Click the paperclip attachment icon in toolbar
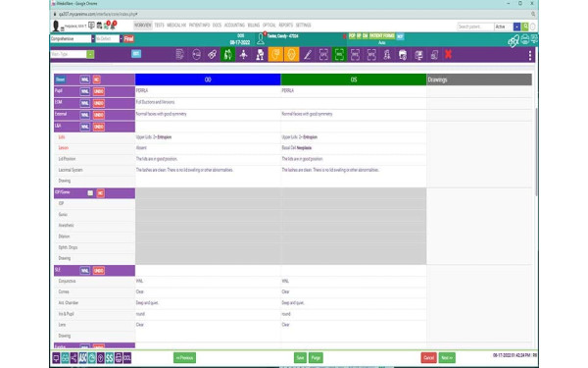 pyautogui.click(x=212, y=55)
